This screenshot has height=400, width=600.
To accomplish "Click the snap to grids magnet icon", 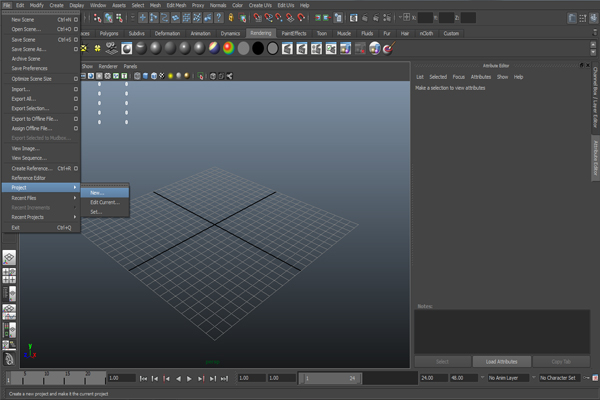I will (258, 18).
